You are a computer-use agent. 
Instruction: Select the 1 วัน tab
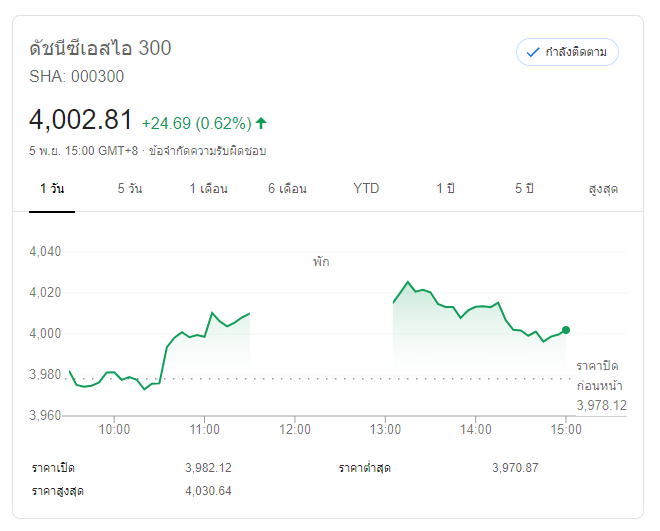(52, 188)
